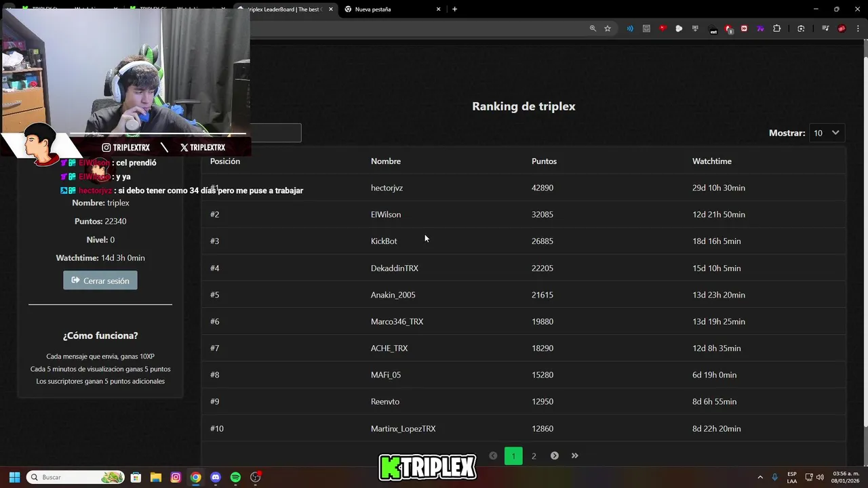
Task: Click the Posición column header
Action: point(225,161)
